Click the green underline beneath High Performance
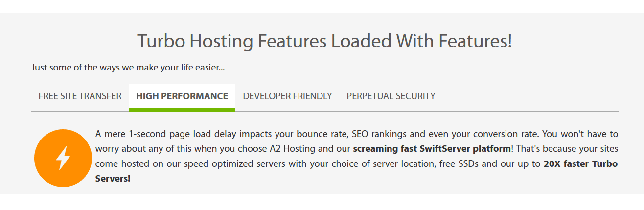 click(182, 109)
